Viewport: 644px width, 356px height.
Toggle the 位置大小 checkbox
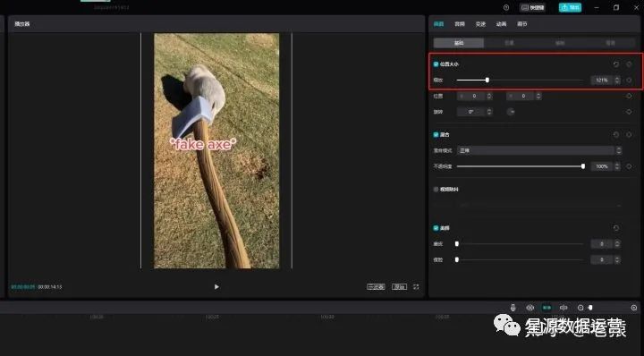[x=436, y=64]
